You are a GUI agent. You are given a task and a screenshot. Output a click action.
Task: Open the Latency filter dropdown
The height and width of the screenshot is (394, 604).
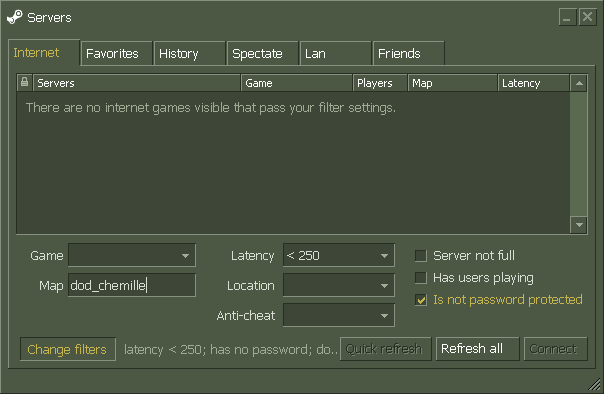[x=339, y=255]
